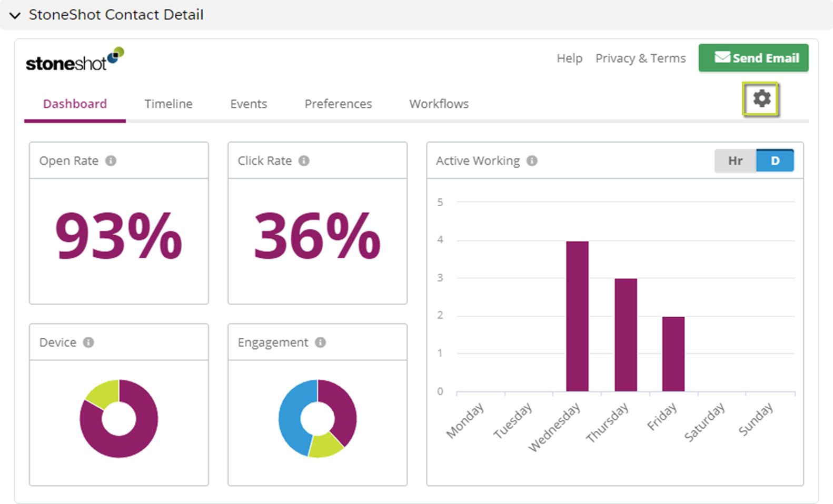This screenshot has width=833, height=504.
Task: Open the settings gear icon
Action: (x=761, y=98)
